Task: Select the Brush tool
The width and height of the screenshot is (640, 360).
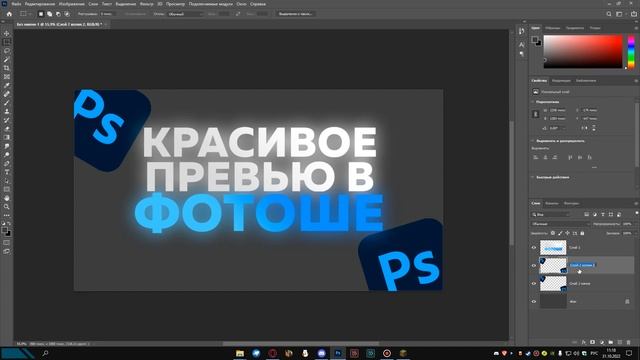Action: tap(7, 102)
